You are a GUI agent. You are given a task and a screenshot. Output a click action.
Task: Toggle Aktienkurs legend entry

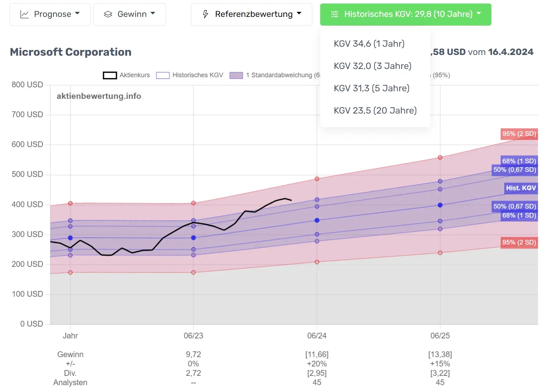point(127,75)
